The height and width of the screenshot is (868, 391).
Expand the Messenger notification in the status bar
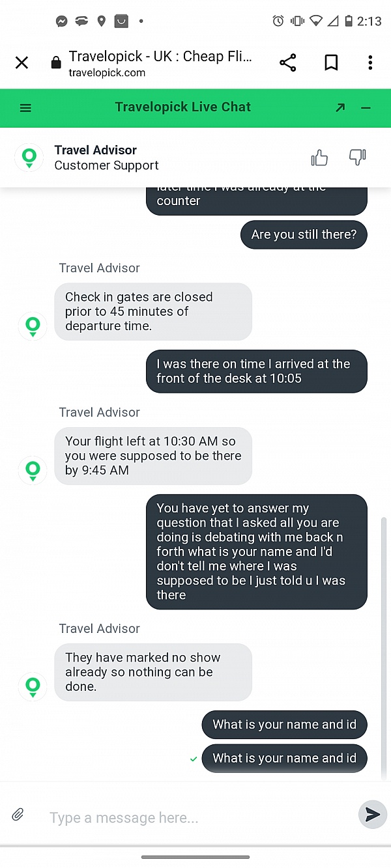click(x=61, y=21)
